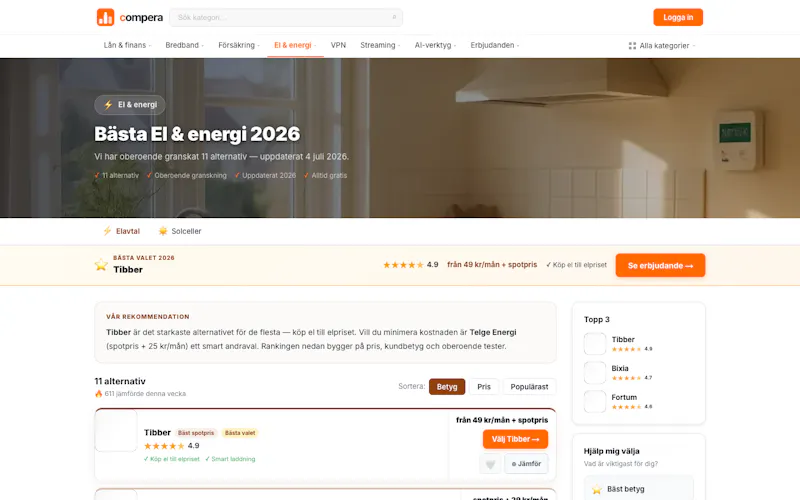This screenshot has width=800, height=500.
Task: Click '11 alternativ' heading above list
Action: click(120, 381)
